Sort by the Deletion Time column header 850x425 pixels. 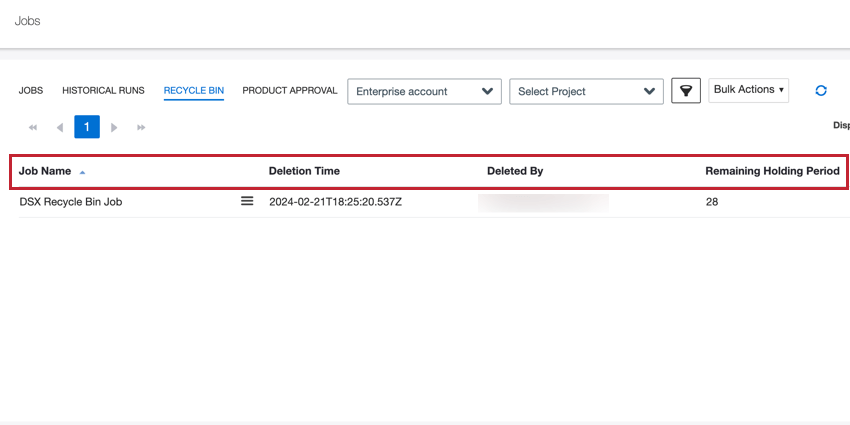click(304, 171)
